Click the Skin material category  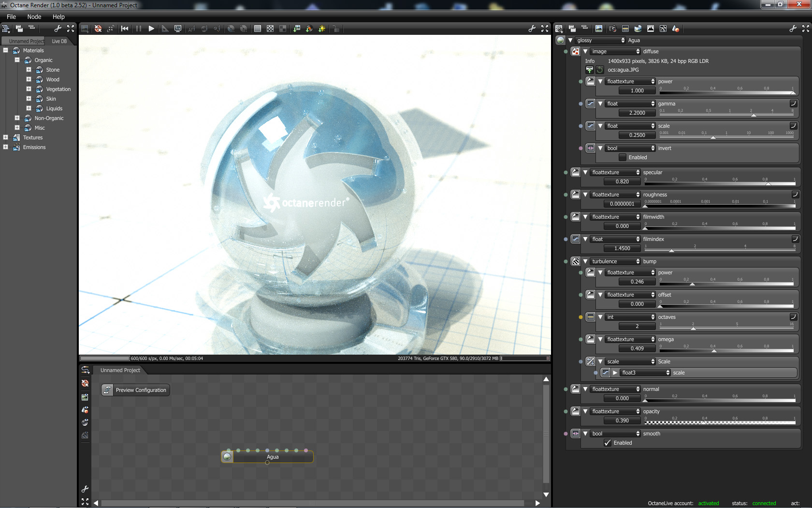(x=51, y=99)
